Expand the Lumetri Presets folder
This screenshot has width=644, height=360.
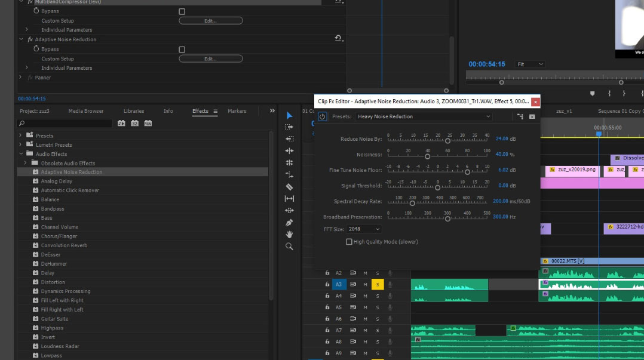[x=21, y=145]
